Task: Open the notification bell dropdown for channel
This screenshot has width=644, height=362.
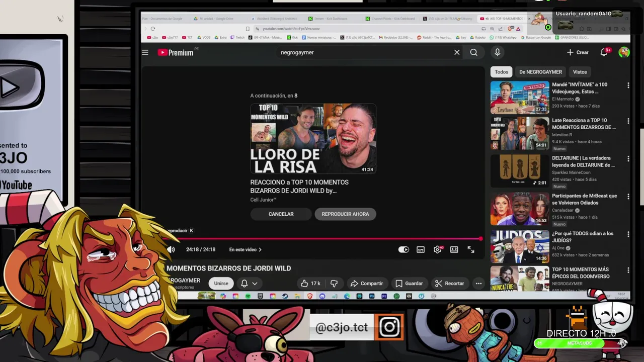Action: pyautogui.click(x=249, y=283)
